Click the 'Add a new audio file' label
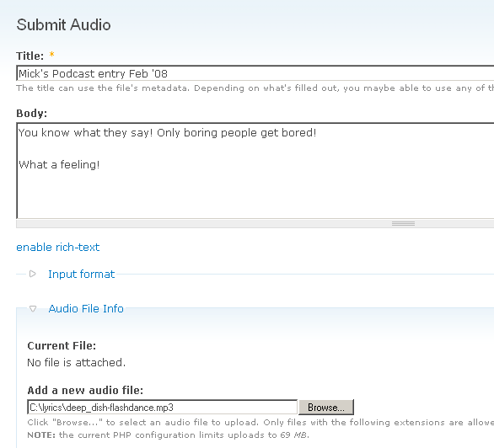Viewport: 494px width, 448px height. click(x=85, y=391)
